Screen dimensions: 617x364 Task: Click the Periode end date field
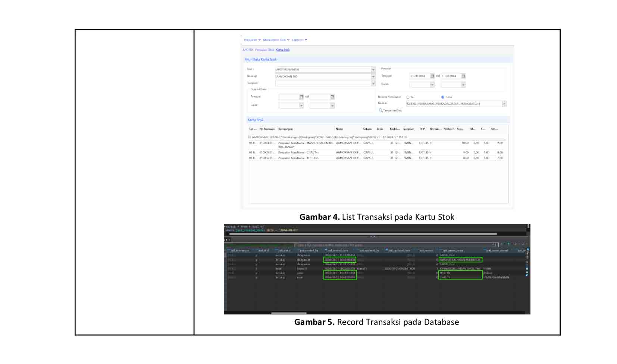451,76
